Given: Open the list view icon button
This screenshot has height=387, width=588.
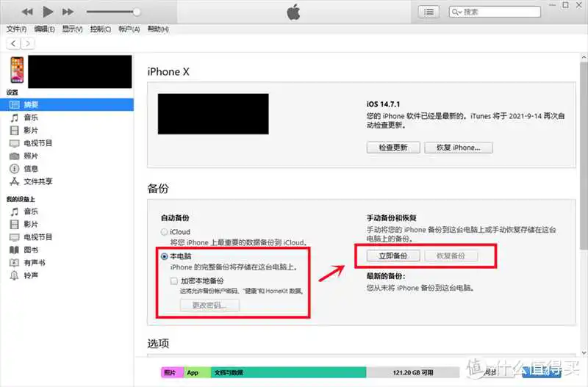Looking at the screenshot, I should pos(429,12).
